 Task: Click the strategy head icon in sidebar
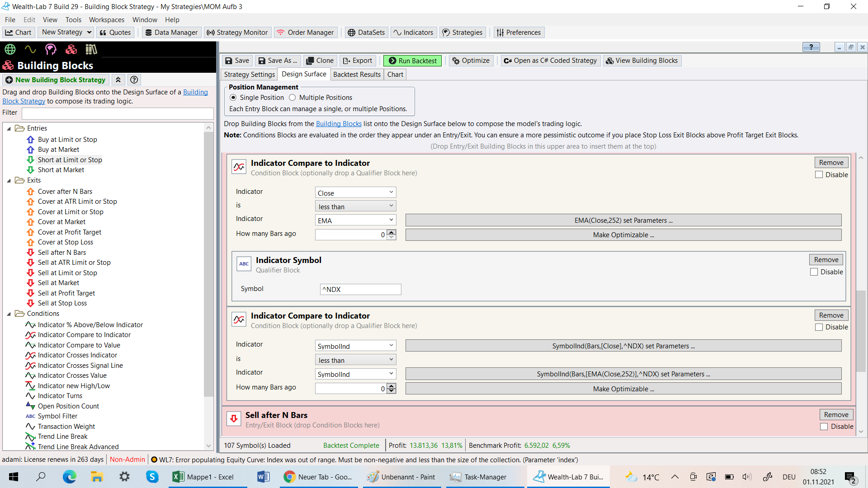[51, 49]
